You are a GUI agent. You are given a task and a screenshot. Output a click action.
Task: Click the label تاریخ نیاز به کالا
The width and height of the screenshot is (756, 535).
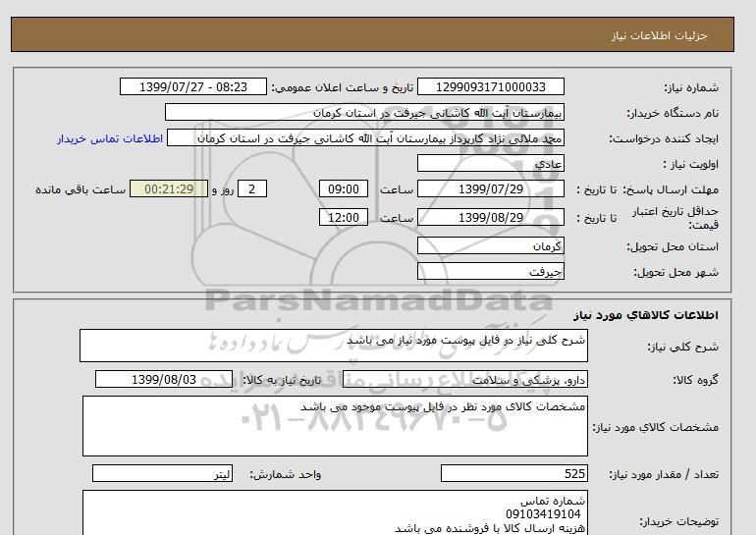pos(282,380)
